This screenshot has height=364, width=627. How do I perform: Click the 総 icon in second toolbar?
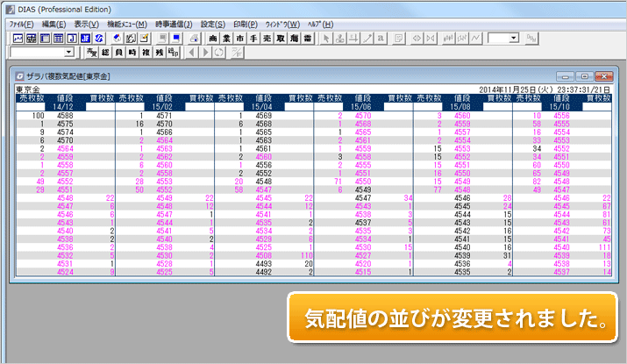pos(103,53)
